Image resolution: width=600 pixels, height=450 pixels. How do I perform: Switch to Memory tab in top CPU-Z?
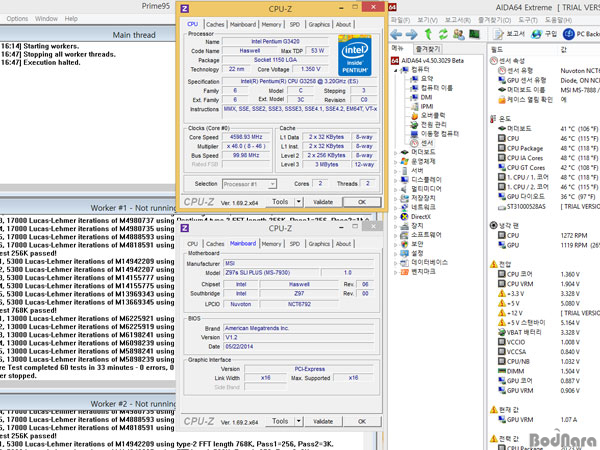click(271, 24)
